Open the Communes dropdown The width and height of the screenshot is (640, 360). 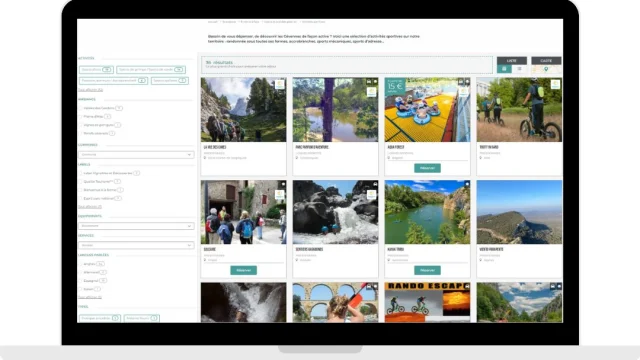tap(136, 155)
